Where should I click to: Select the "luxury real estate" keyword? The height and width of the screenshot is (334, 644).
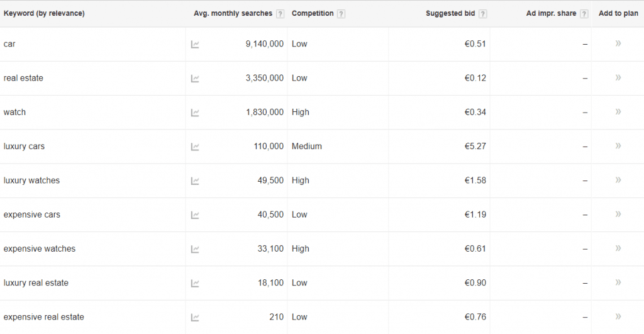(36, 283)
